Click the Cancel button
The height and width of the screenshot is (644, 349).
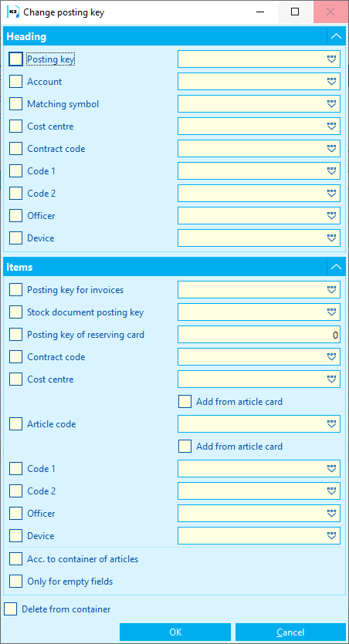click(x=290, y=632)
